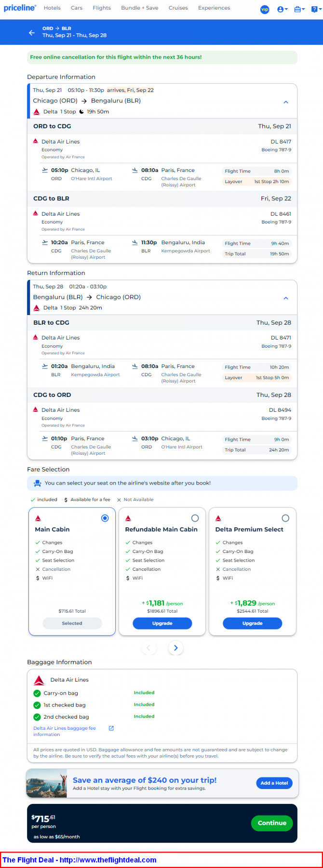Show next fare options with right arrow
Image resolution: width=323 pixels, height=868 pixels.
coord(175,648)
